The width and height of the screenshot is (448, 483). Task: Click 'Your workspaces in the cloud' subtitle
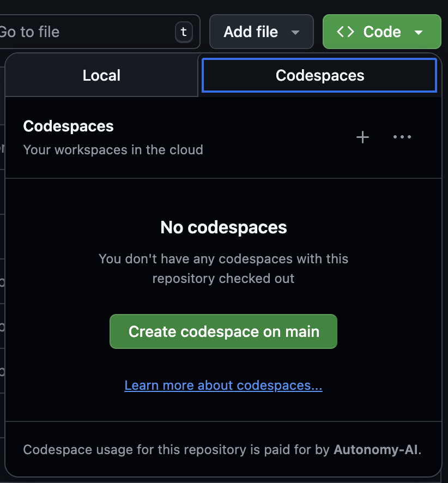[x=113, y=150]
